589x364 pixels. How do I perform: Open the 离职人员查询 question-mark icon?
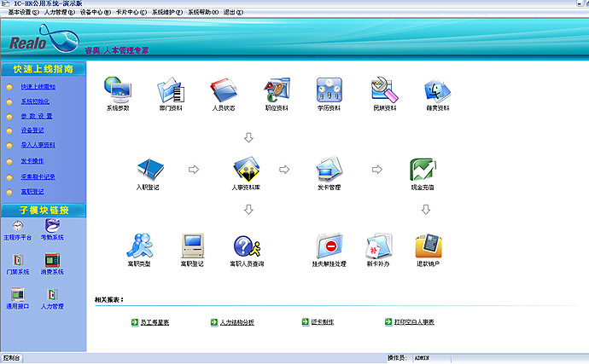(247, 246)
